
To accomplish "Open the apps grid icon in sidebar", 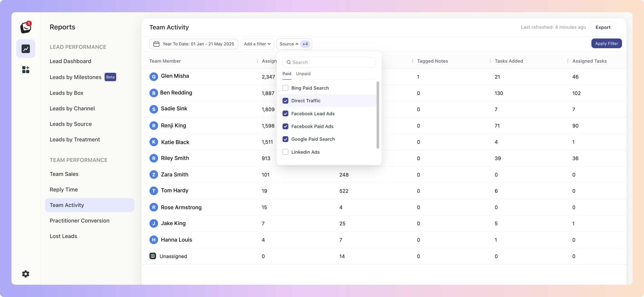I will 26,70.
